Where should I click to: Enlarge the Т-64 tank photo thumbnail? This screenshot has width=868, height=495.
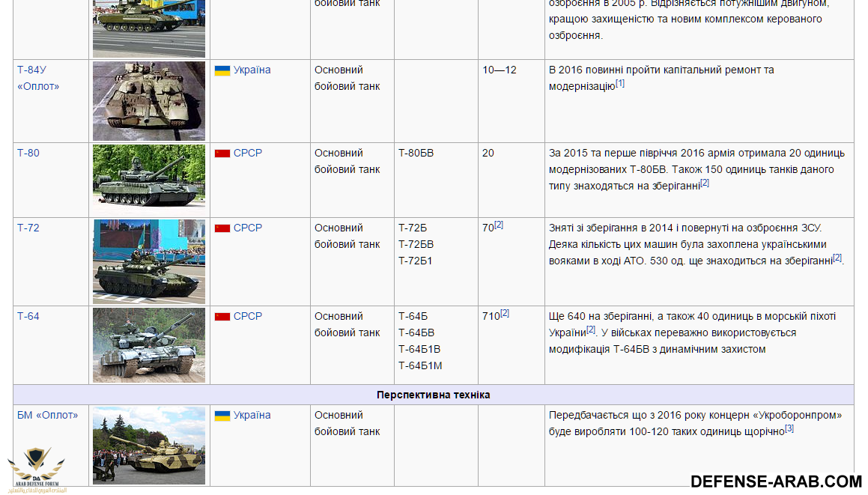(148, 345)
